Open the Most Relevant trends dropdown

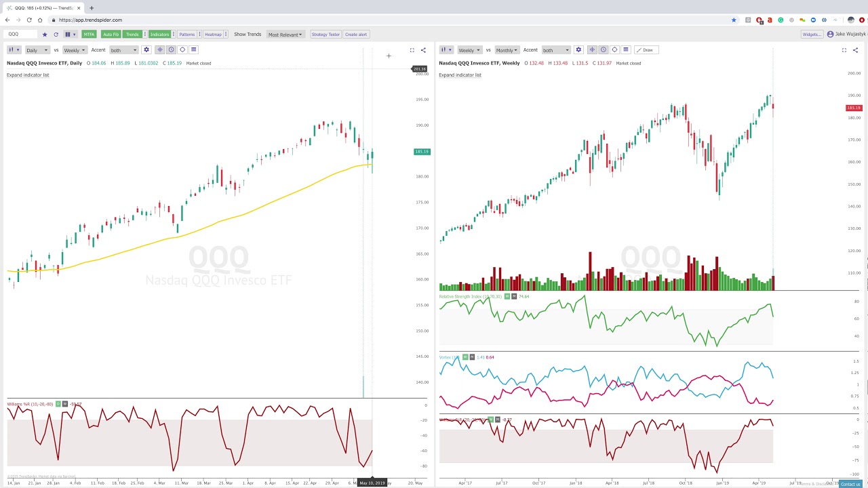[285, 35]
